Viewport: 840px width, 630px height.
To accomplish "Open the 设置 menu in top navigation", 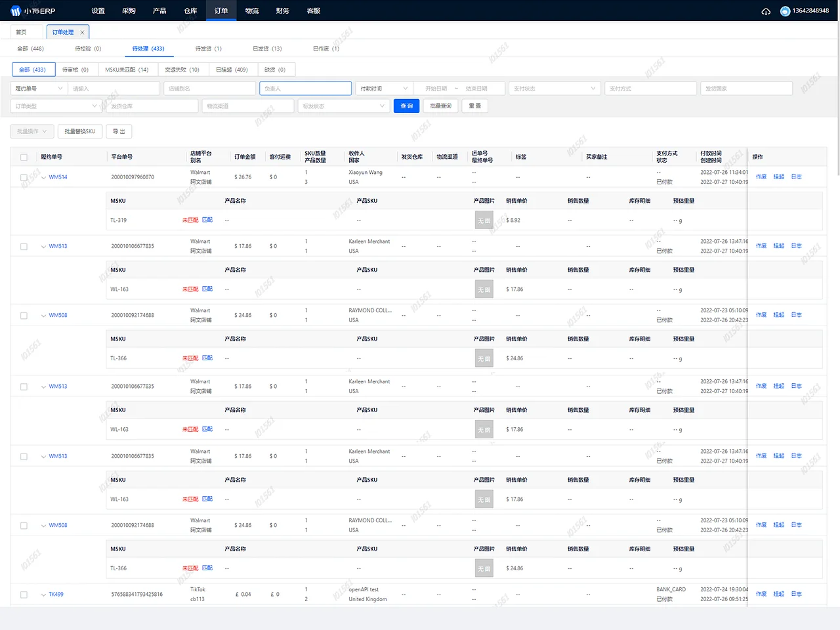I will tap(98, 10).
